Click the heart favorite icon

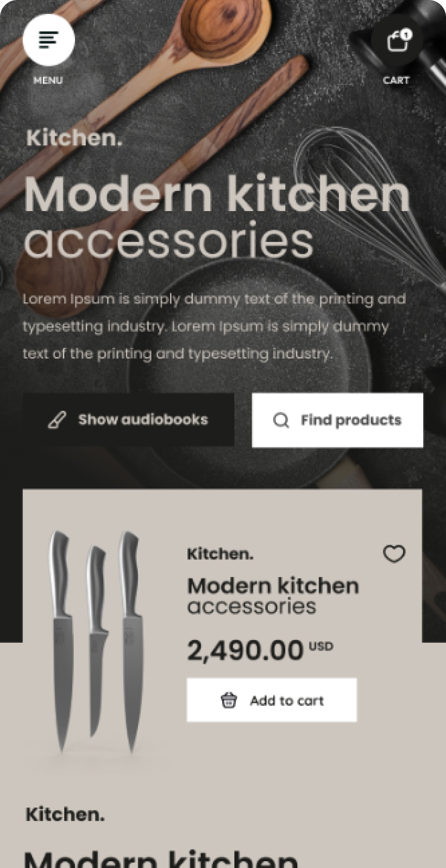coord(394,554)
